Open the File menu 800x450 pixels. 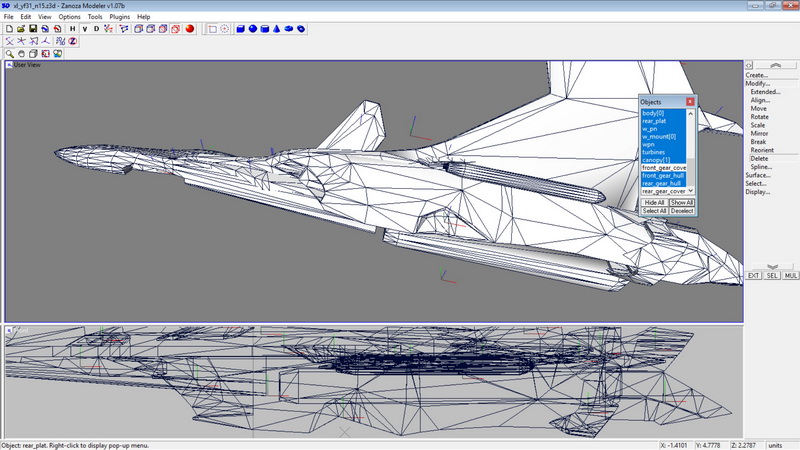pos(9,17)
